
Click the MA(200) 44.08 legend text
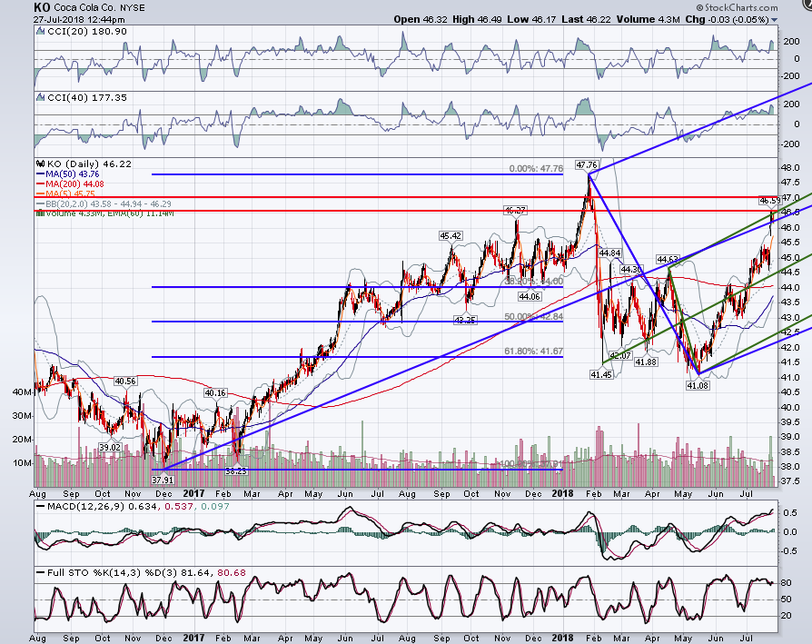pos(74,184)
